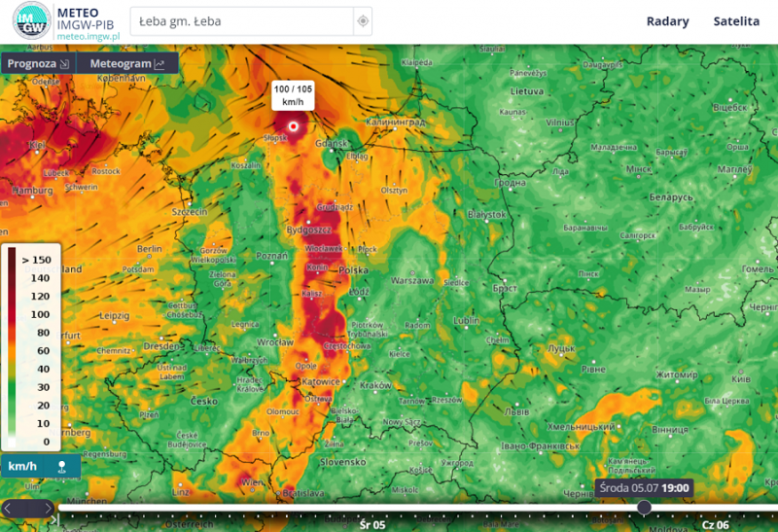
Task: Step timeline forward with right arrow
Action: coord(47,508)
